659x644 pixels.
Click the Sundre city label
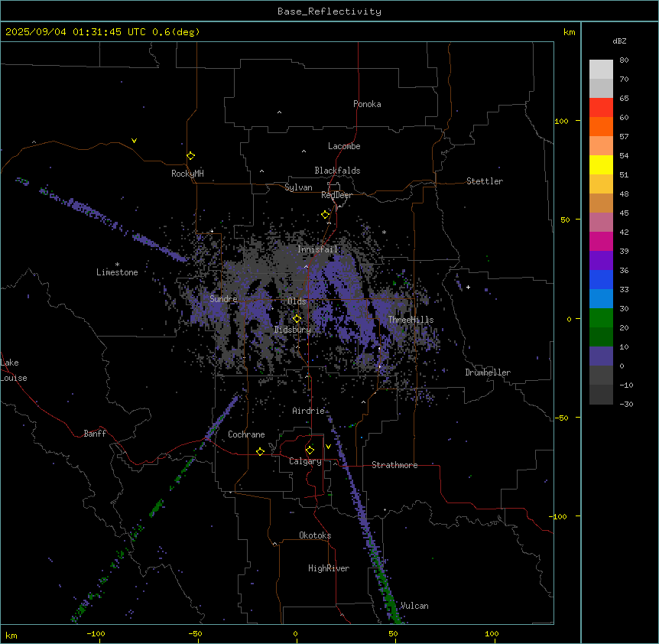tap(223, 299)
